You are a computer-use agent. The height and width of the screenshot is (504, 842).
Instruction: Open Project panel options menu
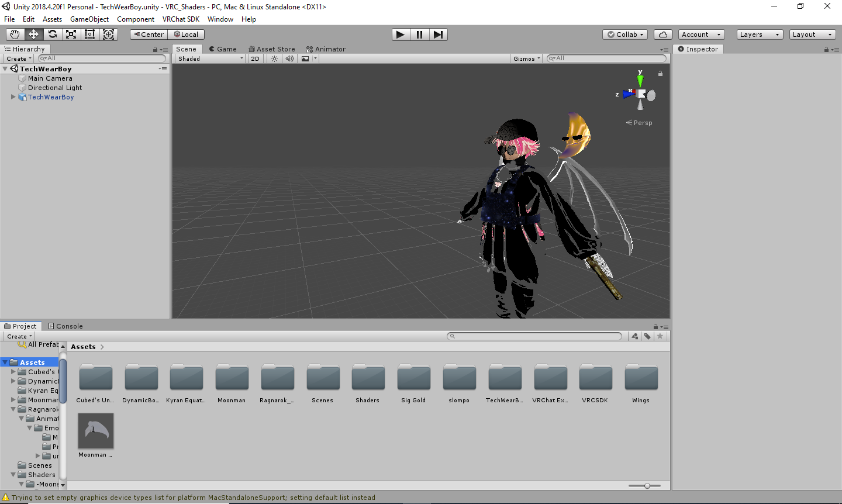tap(664, 327)
